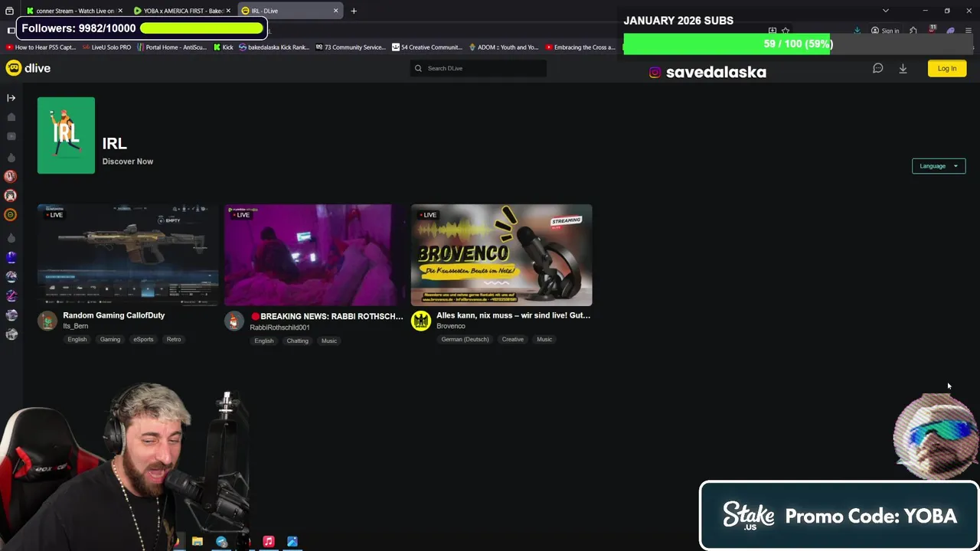Click Its_Bern streamer avatar
This screenshot has width=980, height=551.
(x=47, y=321)
